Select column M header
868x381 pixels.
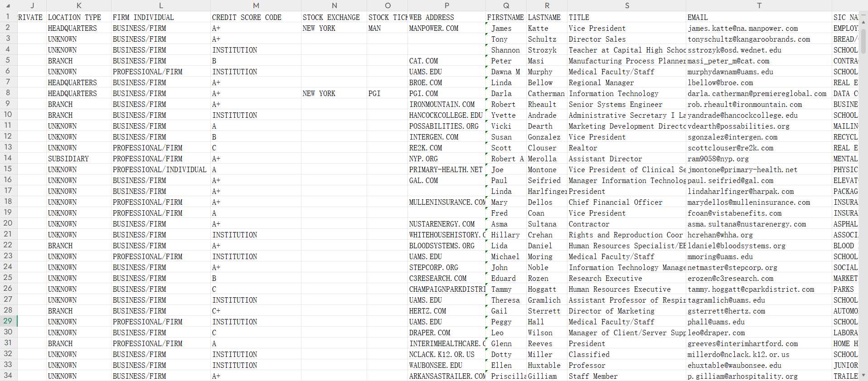[256, 5]
